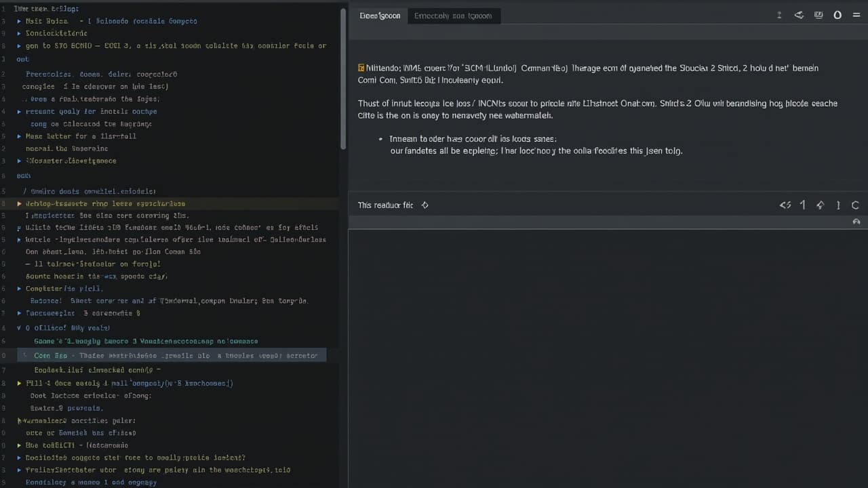Image resolution: width=868 pixels, height=488 pixels.
Task: Expand the yellow highlighted row's orange arrow
Action: 19,203
